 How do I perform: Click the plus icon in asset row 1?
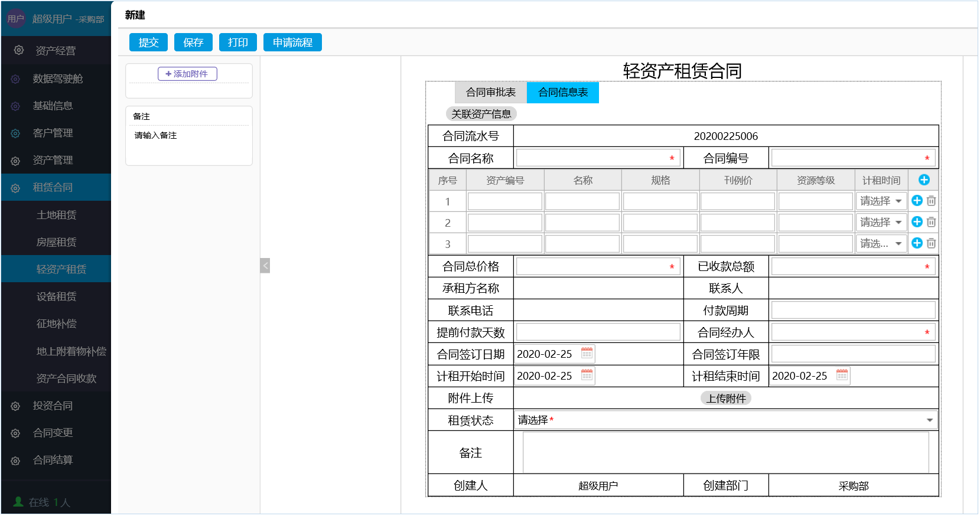pyautogui.click(x=917, y=201)
